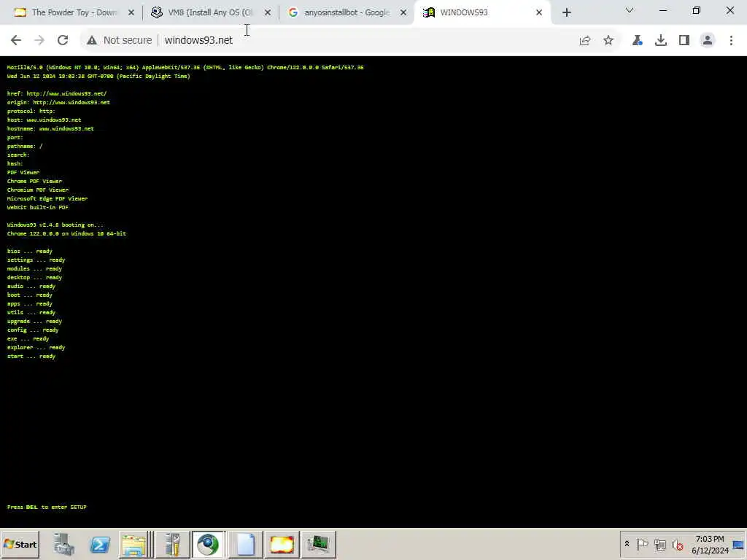This screenshot has width=747, height=560.
Task: Open the blank document taskbar icon
Action: (x=246, y=544)
